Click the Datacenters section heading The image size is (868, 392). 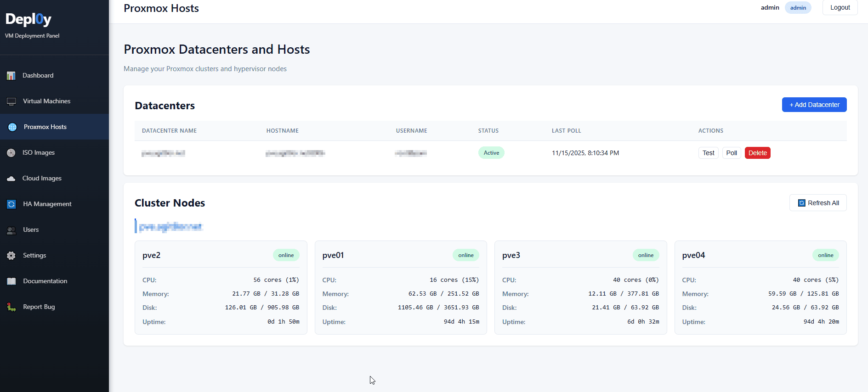pos(165,106)
